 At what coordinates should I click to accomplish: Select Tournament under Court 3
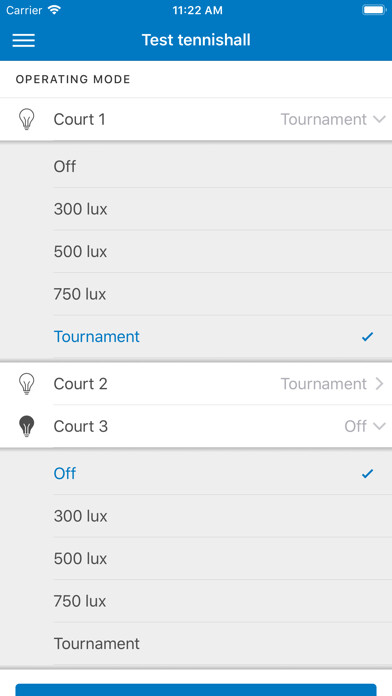[196, 644]
